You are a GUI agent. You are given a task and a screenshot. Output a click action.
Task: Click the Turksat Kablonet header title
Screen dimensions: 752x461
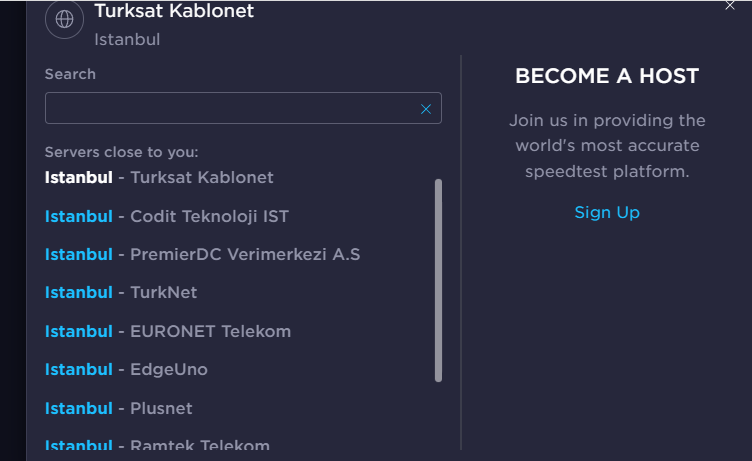[174, 11]
